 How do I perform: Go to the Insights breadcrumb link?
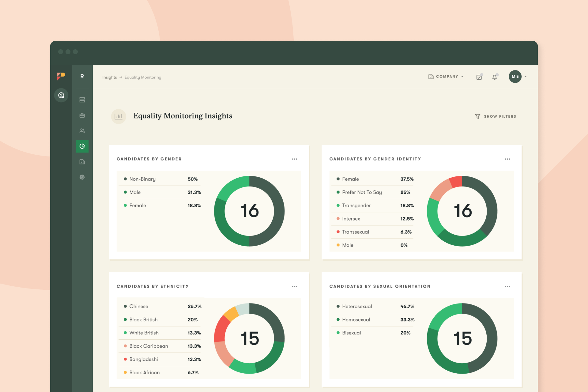(109, 77)
